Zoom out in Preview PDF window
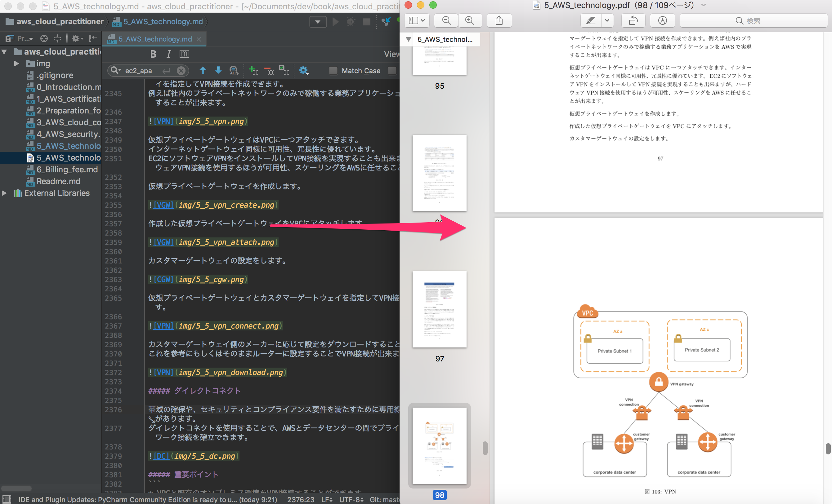Viewport: 832px width, 504px height. (446, 20)
